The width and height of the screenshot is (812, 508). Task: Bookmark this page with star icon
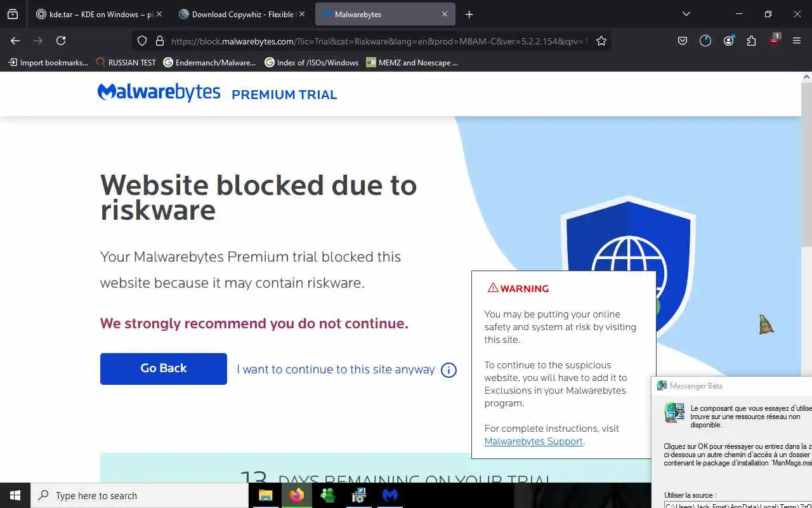click(601, 41)
